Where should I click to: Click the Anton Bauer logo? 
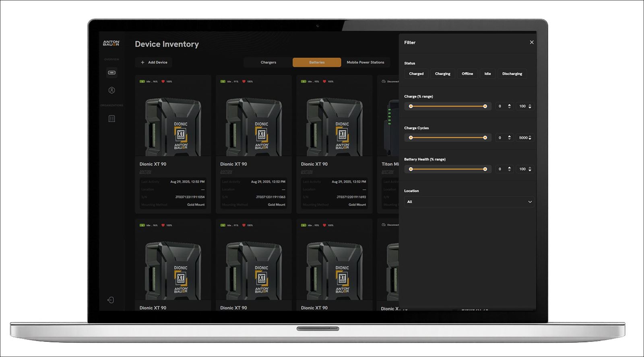tap(111, 43)
